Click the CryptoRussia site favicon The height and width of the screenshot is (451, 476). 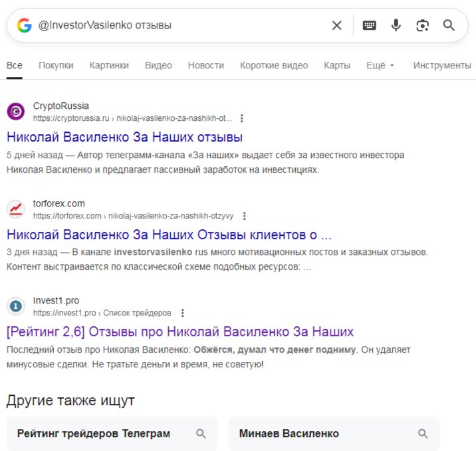click(16, 112)
